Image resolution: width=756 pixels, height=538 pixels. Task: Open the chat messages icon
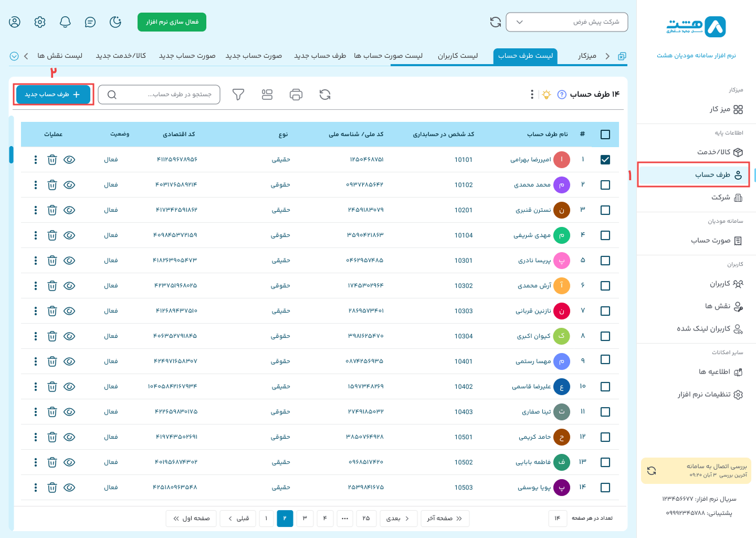pos(90,22)
